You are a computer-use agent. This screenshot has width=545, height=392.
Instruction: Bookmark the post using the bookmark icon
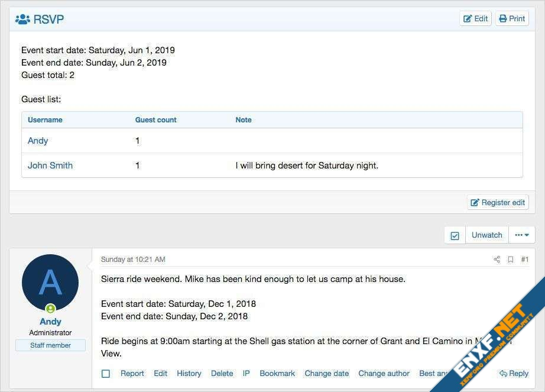tap(511, 260)
